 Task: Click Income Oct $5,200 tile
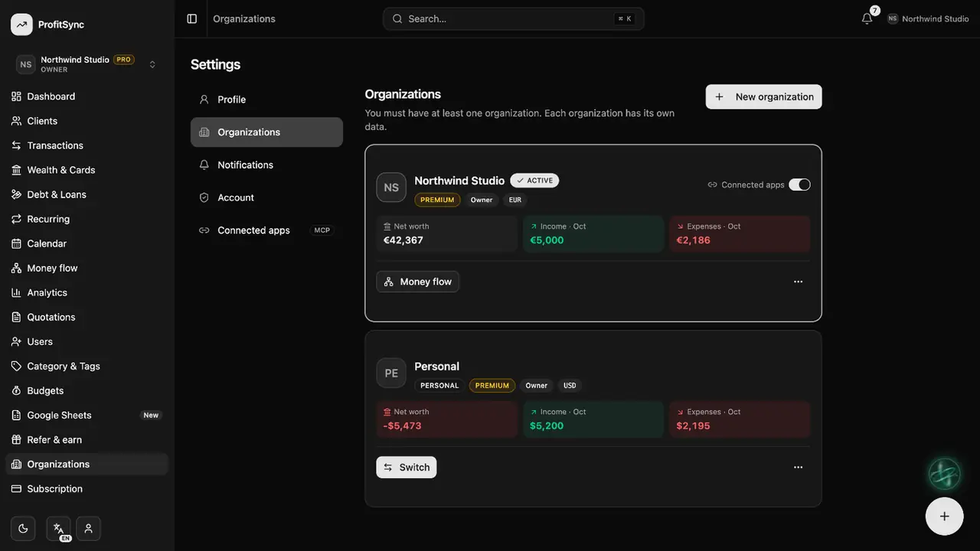pyautogui.click(x=593, y=419)
